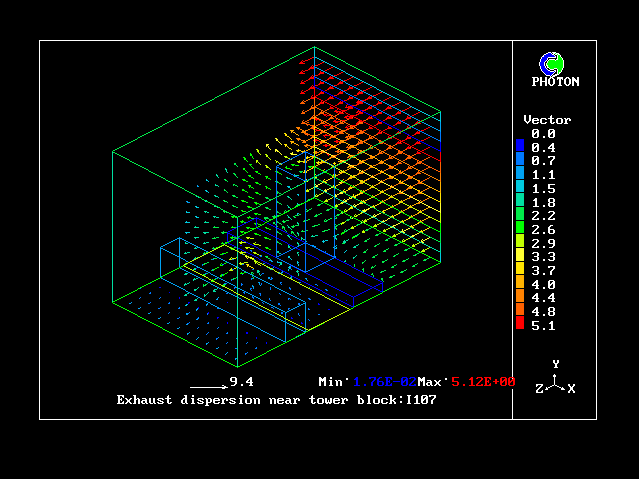
Task: Click the Y label on the axis triad
Action: 555,365
